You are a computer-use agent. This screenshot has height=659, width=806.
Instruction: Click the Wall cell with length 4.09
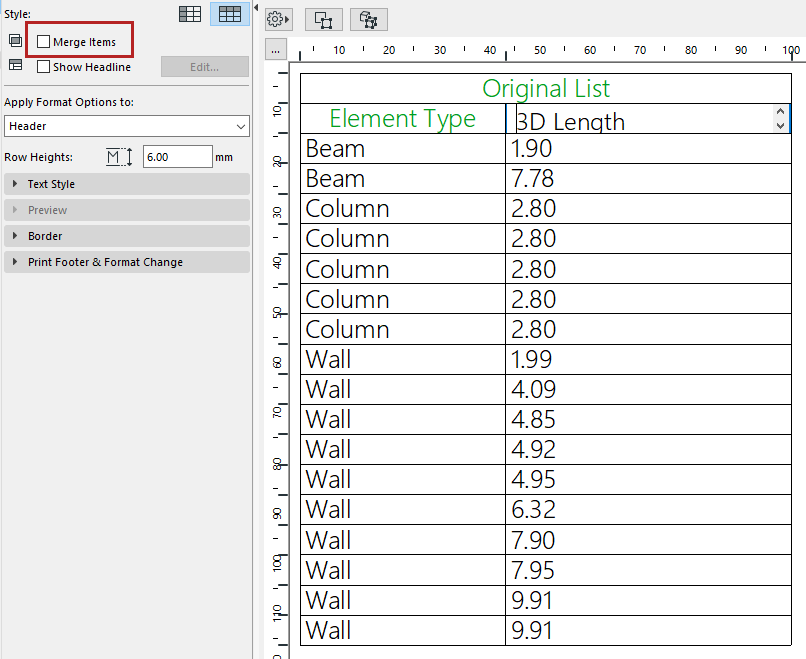pos(403,389)
